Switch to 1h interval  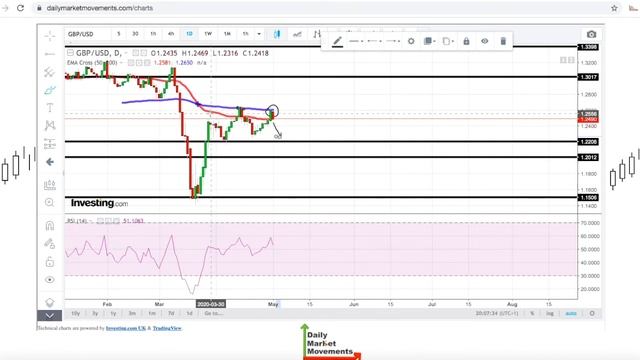pos(153,34)
